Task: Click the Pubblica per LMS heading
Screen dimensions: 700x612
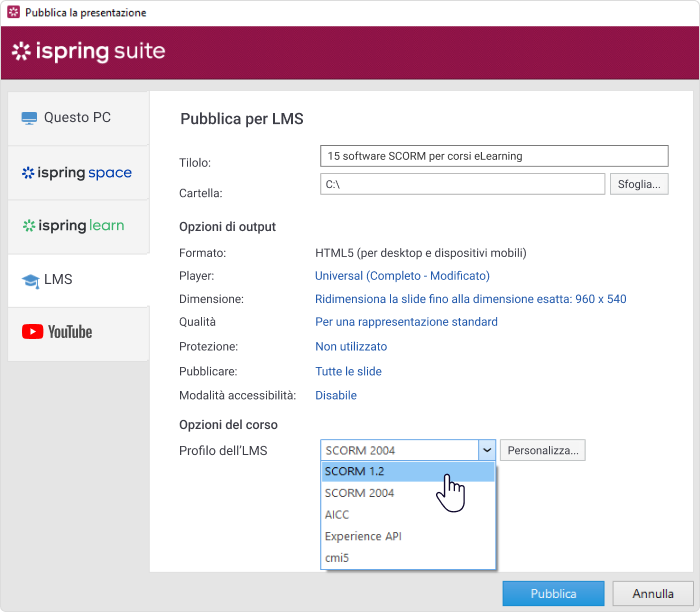Action: [242, 119]
